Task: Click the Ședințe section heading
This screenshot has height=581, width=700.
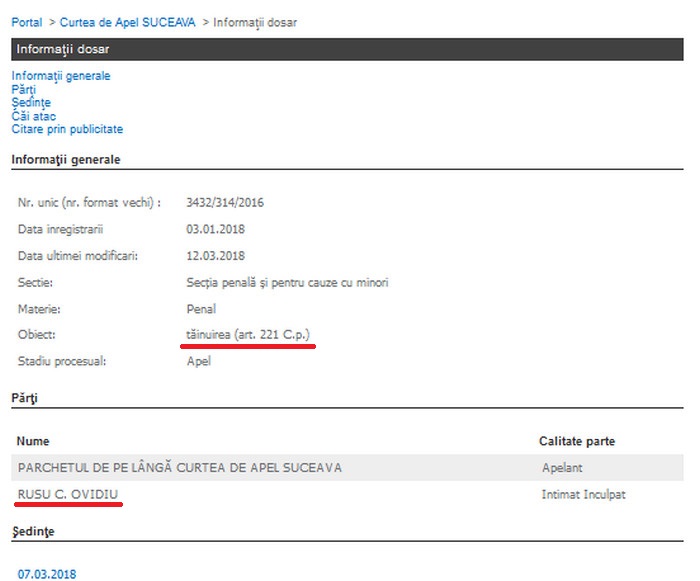Action: 33,532
